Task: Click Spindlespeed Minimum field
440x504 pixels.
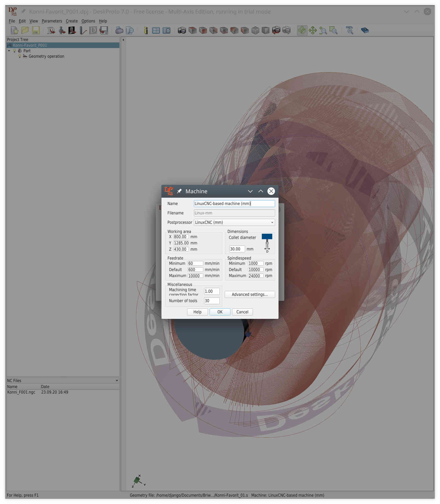Action: click(256, 263)
